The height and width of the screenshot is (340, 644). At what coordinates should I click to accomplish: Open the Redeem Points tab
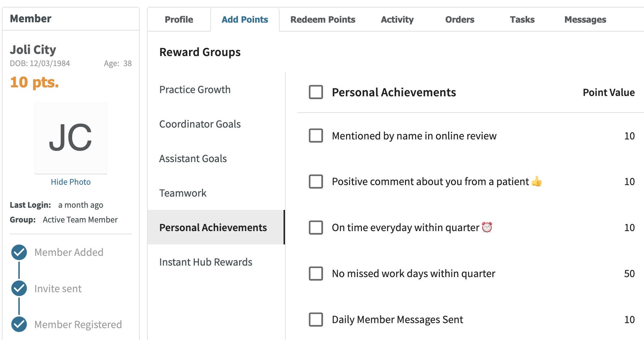(323, 19)
